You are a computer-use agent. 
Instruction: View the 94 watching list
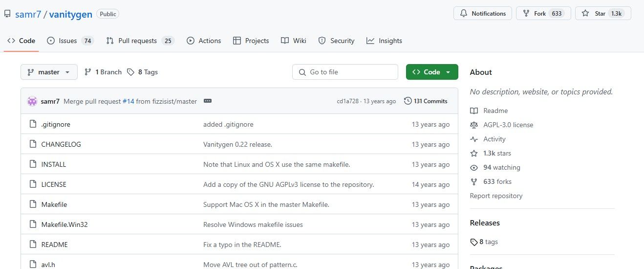[495, 167]
